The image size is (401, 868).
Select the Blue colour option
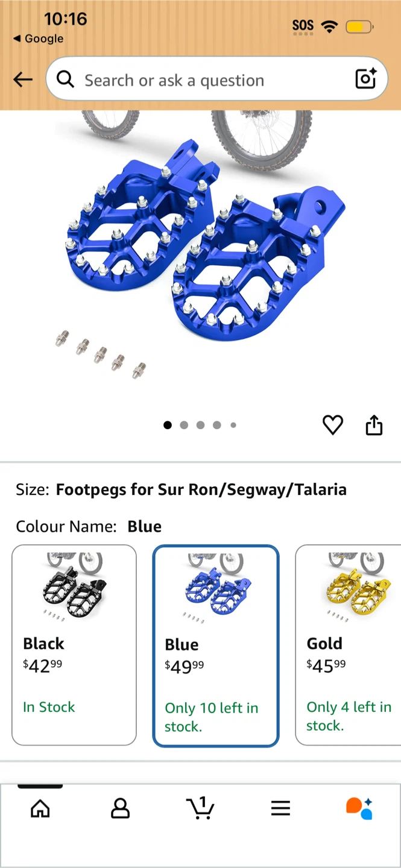[x=216, y=646]
